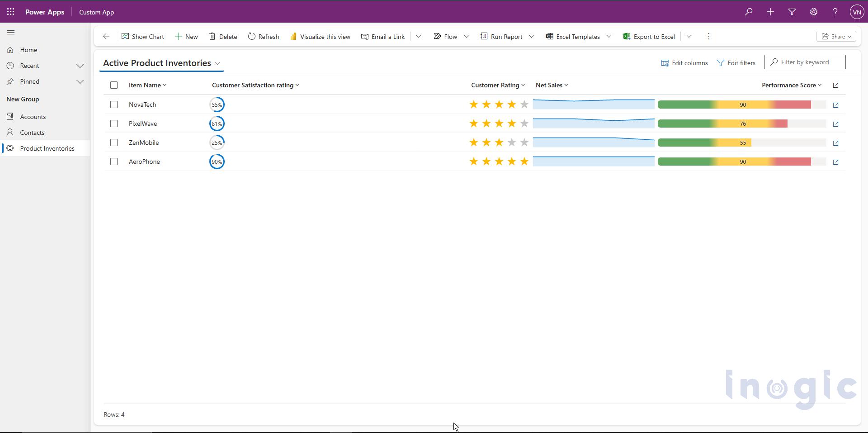
Task: Click the New record command
Action: click(186, 37)
